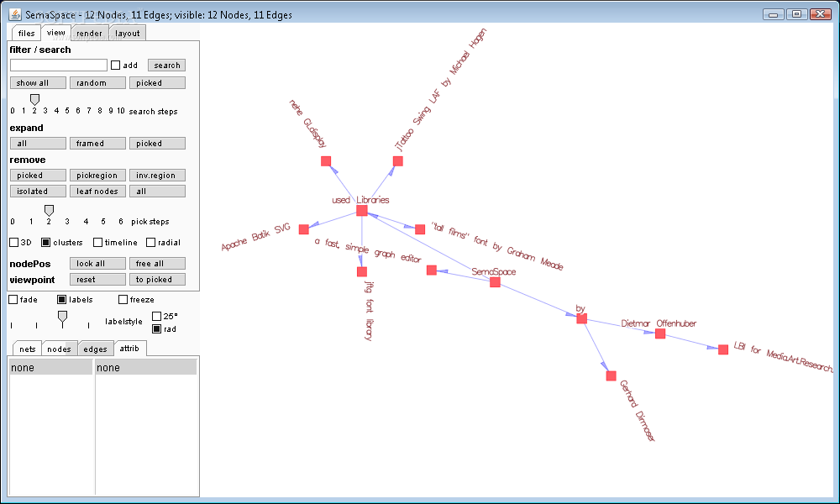Click the picked button under expand
Screen dimensions: 840x504
tap(158, 144)
